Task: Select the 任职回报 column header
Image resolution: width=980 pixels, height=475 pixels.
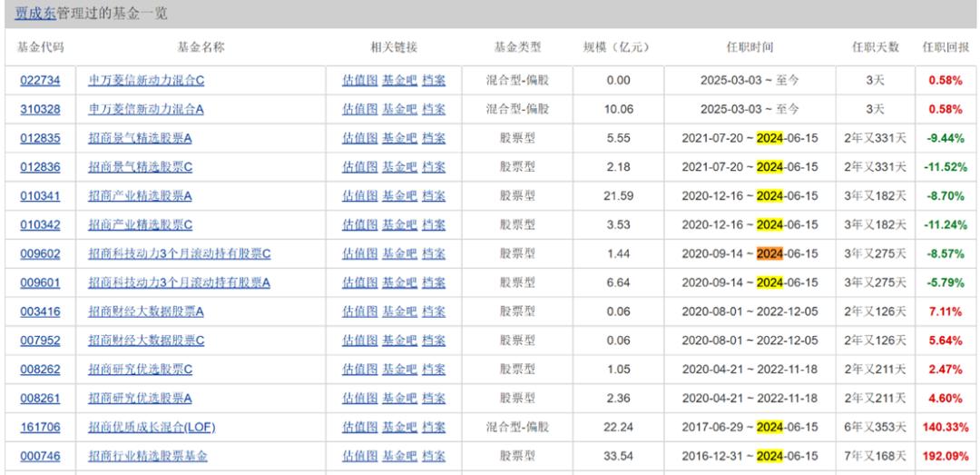Action: [x=946, y=47]
